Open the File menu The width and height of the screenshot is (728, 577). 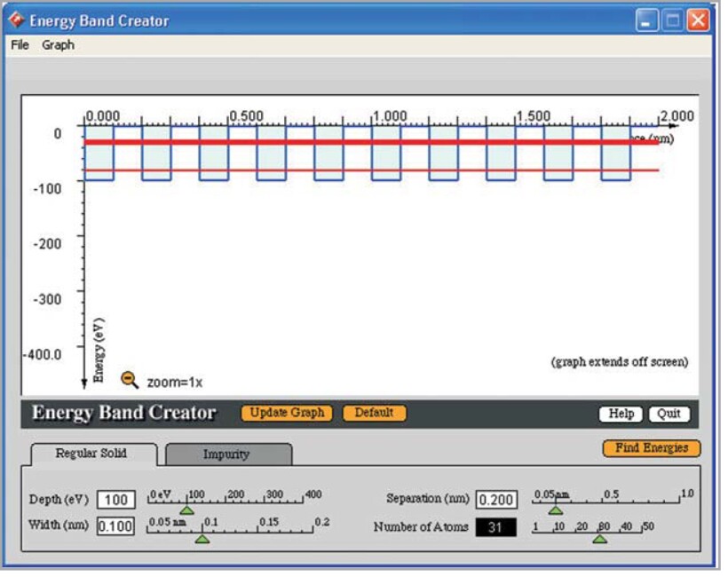coord(20,44)
